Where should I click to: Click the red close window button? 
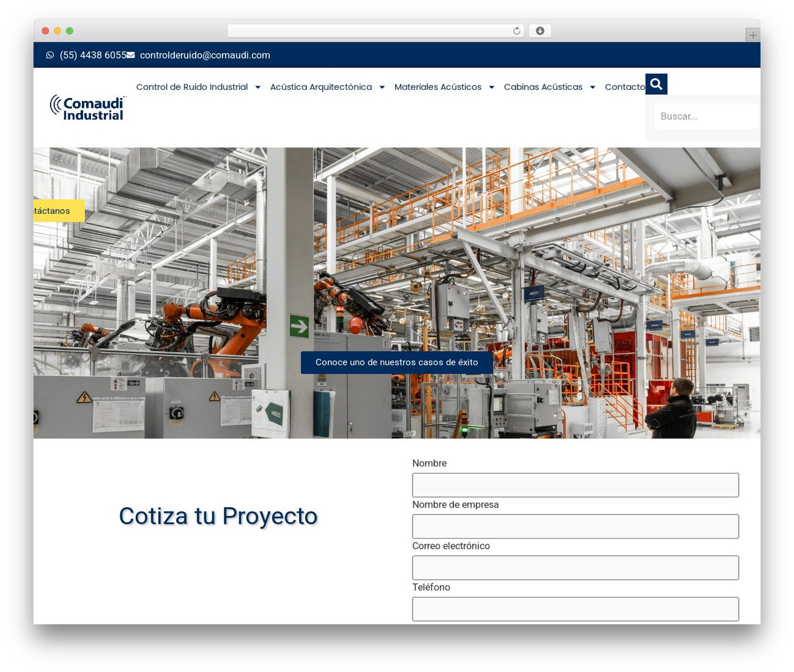(45, 31)
